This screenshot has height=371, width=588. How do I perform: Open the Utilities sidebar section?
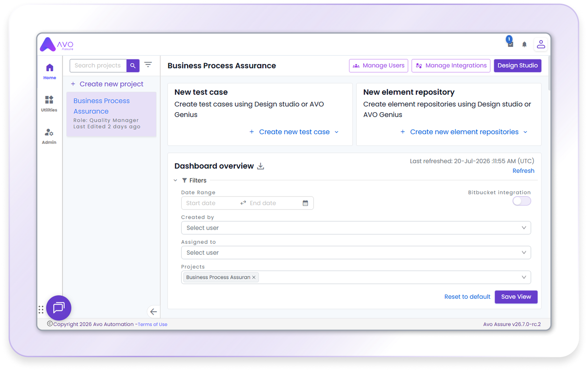49,104
